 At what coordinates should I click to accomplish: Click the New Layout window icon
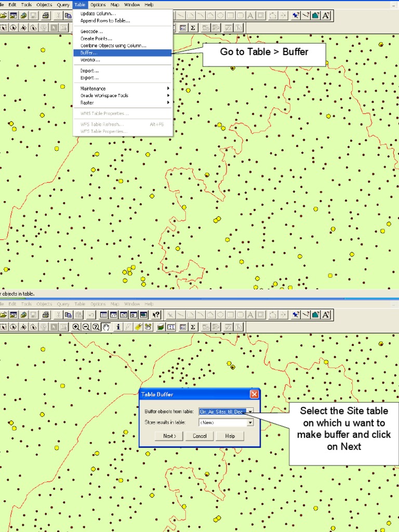pos(134,315)
